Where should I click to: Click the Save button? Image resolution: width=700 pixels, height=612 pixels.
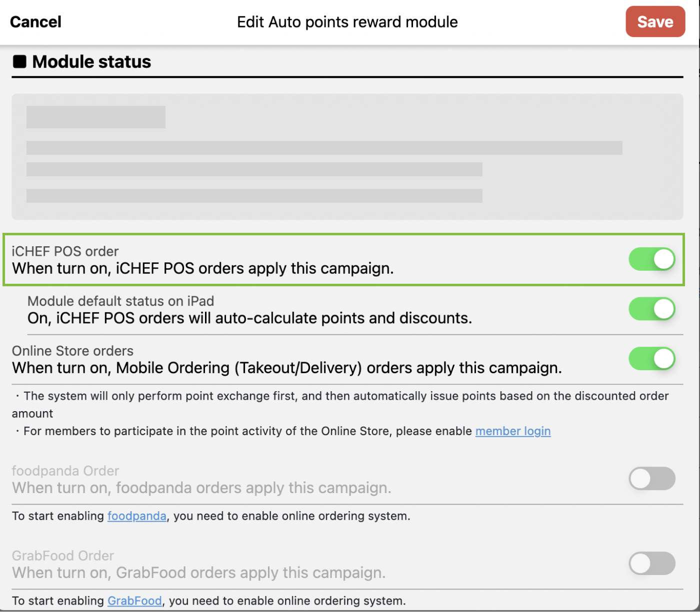point(654,21)
